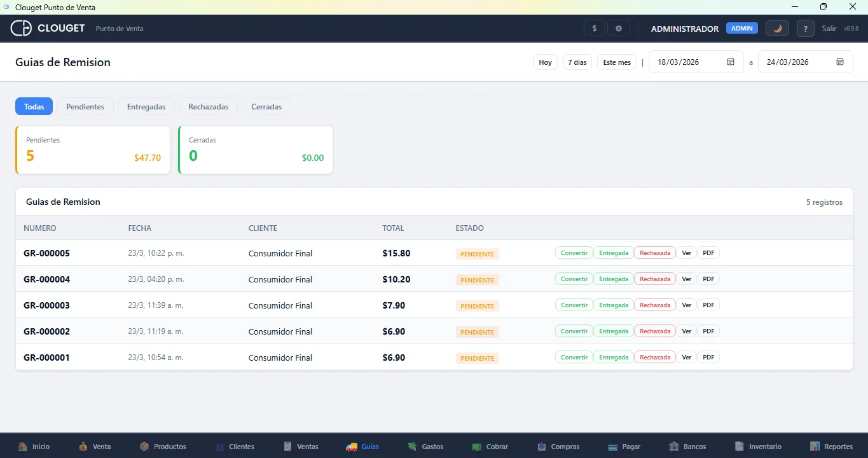This screenshot has height=458, width=868.
Task: Open settings with the gear icon
Action: click(x=619, y=29)
